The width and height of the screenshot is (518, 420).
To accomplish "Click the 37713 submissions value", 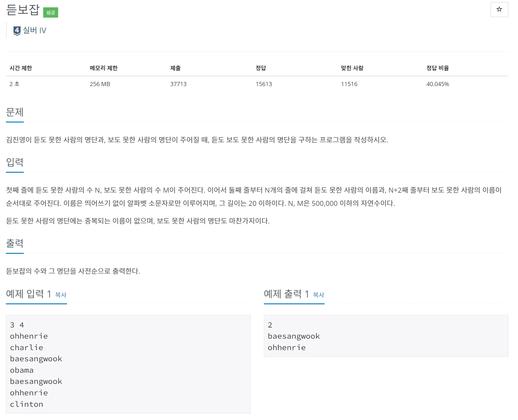I will [x=178, y=84].
